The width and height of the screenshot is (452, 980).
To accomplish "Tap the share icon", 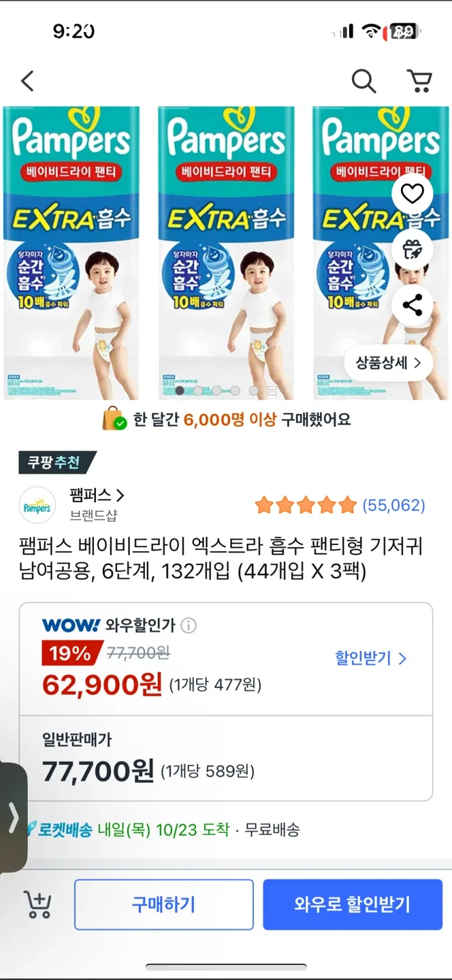I will click(x=413, y=306).
